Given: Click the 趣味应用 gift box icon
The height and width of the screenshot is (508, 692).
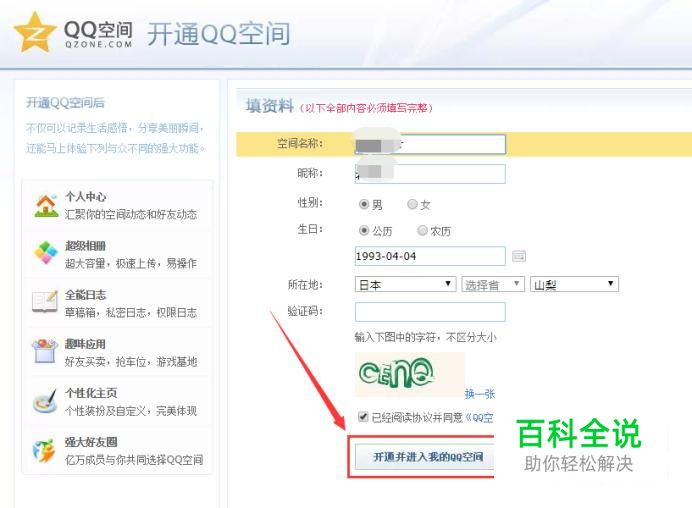Looking at the screenshot, I should (x=45, y=351).
